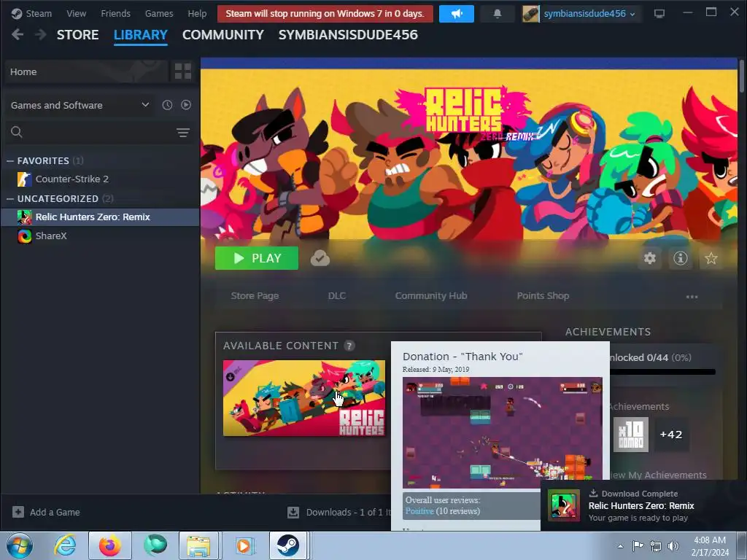This screenshot has height=560, width=747.
Task: Open the Windows Start button
Action: click(20, 545)
